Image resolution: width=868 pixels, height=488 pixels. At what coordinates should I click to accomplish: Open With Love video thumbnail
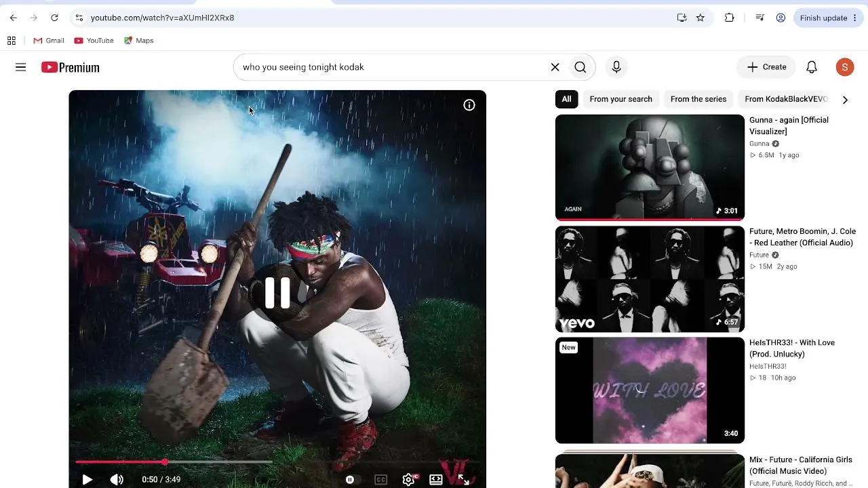pos(650,390)
